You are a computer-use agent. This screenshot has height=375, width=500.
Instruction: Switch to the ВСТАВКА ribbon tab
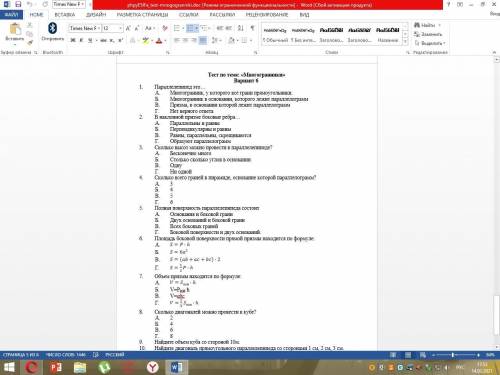(65, 15)
